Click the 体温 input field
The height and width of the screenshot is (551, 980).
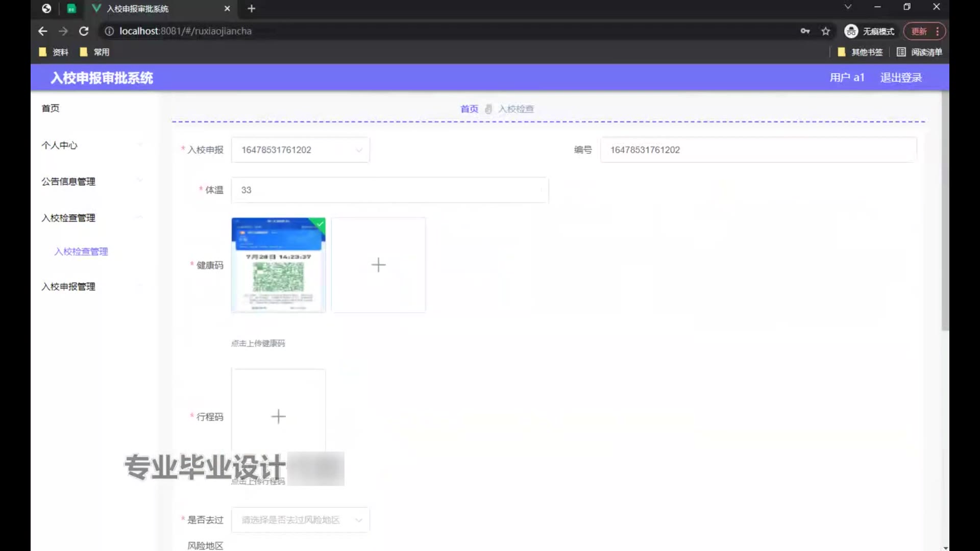pyautogui.click(x=389, y=190)
